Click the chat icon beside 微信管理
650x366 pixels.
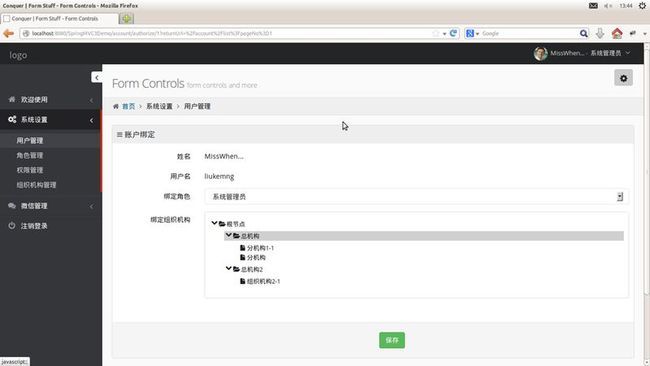[12, 206]
